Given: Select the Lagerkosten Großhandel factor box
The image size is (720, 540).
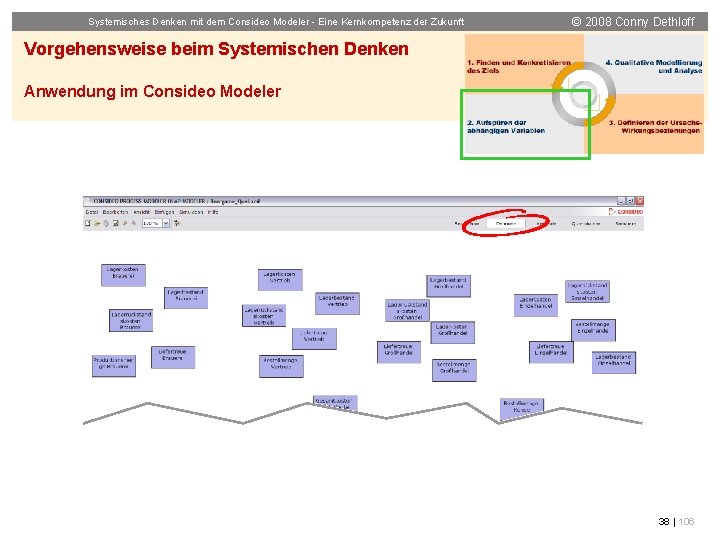Looking at the screenshot, I should click(453, 332).
